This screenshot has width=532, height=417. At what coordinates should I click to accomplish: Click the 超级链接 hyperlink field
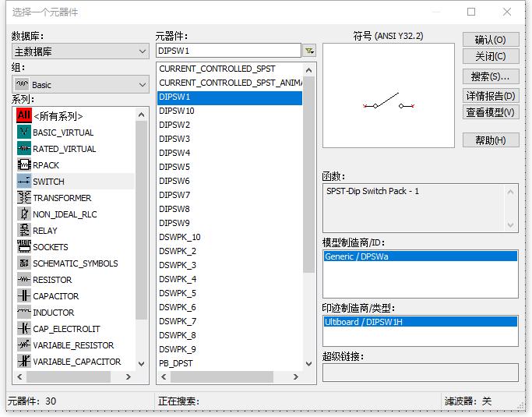(x=421, y=373)
